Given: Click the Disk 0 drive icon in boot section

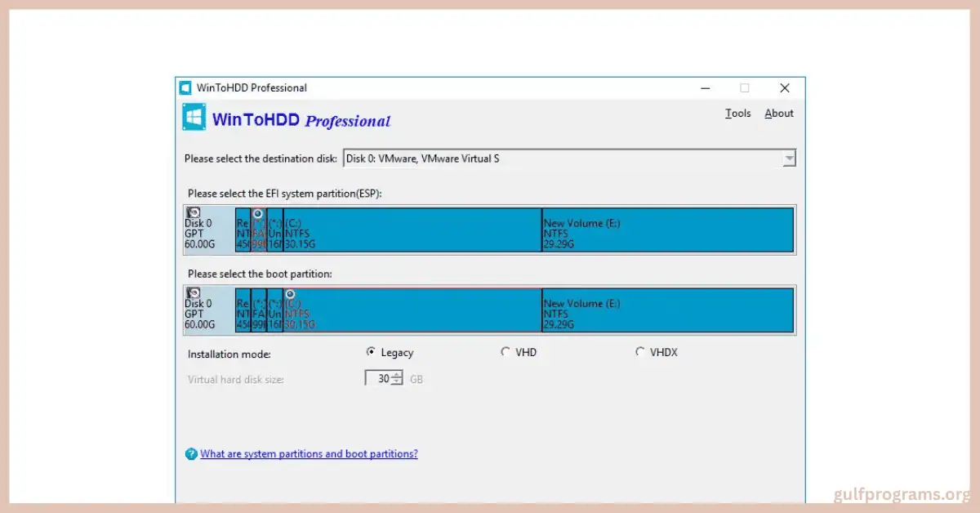Looking at the screenshot, I should tap(193, 292).
